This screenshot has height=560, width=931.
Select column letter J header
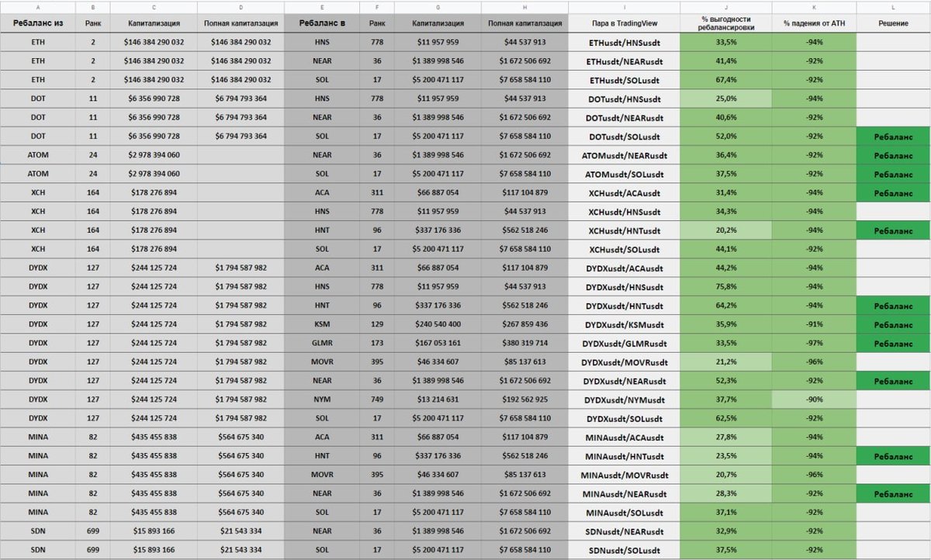click(x=725, y=6)
